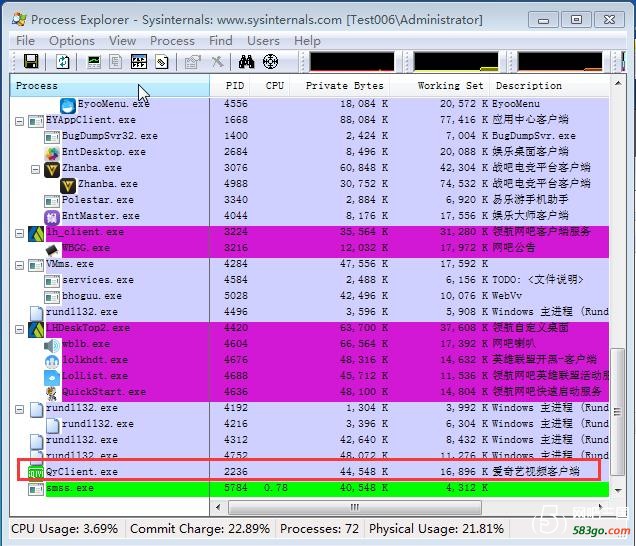Open the File menu

[25, 41]
